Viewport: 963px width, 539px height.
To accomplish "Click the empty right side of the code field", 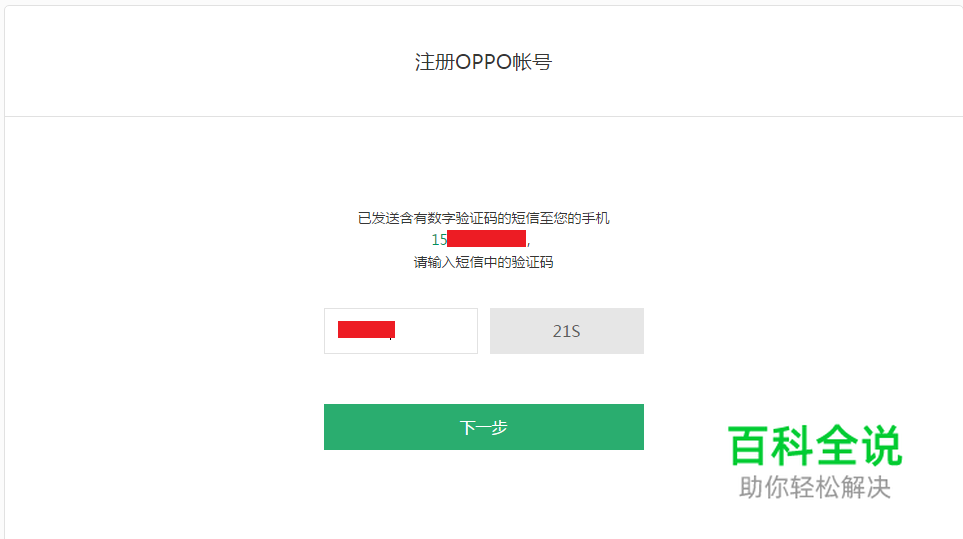I will click(440, 331).
